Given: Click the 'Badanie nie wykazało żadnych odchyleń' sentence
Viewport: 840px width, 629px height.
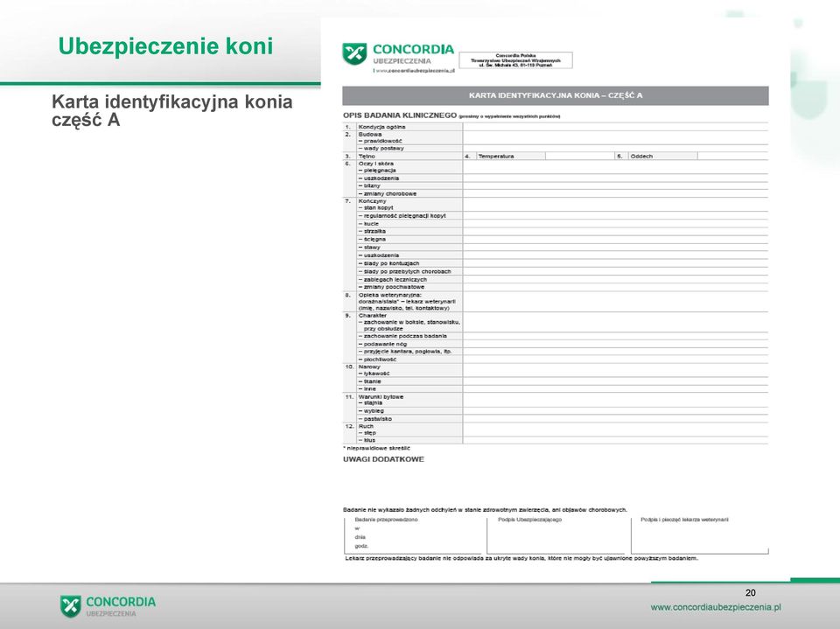Looking at the screenshot, I should (485, 510).
